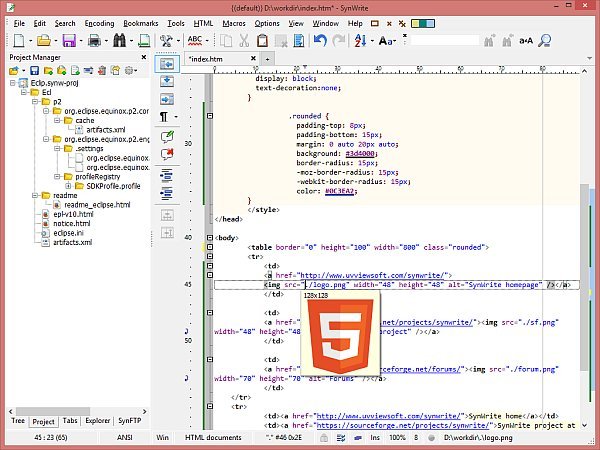Click the Print toolbar icon

[x=94, y=40]
